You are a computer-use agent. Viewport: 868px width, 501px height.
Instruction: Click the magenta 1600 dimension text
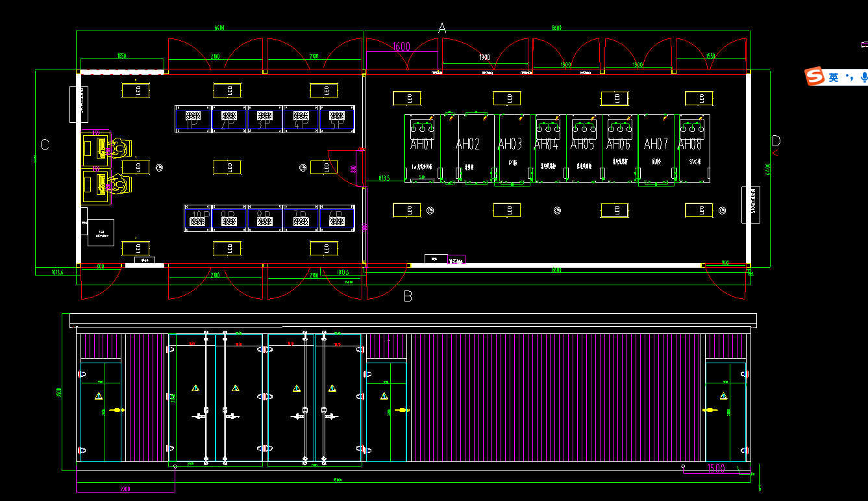401,47
